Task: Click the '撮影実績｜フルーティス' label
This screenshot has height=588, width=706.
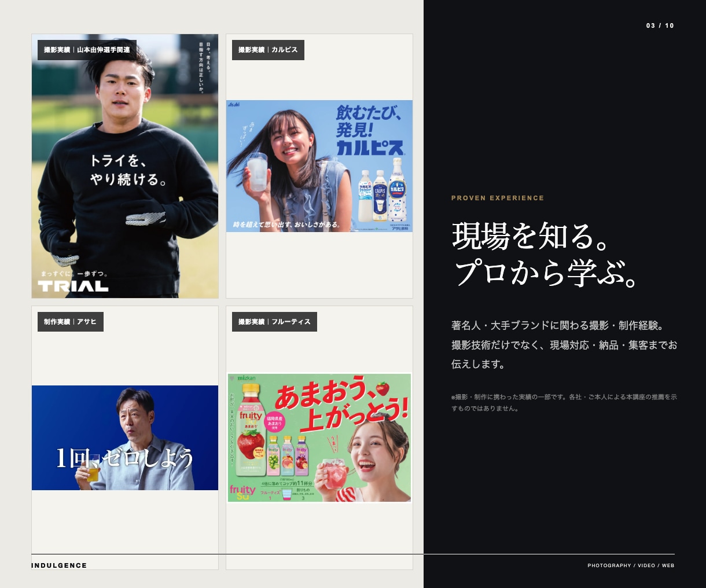Action: tap(274, 322)
